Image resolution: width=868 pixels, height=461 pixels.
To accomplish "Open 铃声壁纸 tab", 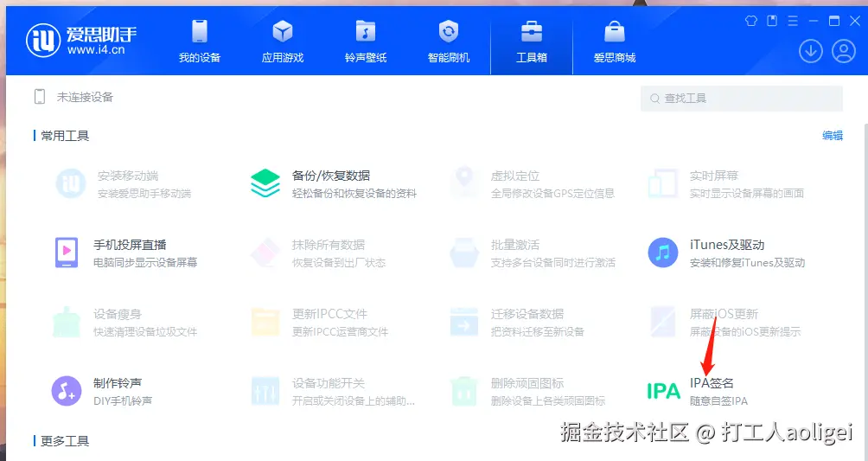I will click(x=366, y=41).
